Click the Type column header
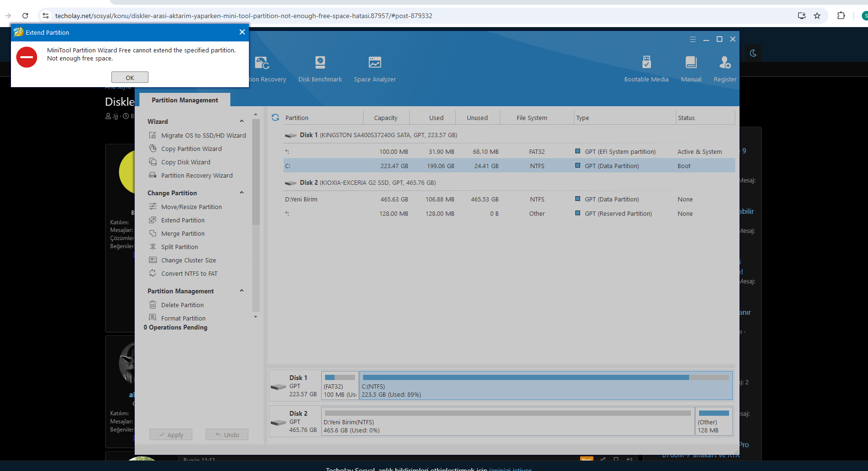The width and height of the screenshot is (868, 471). (625, 118)
